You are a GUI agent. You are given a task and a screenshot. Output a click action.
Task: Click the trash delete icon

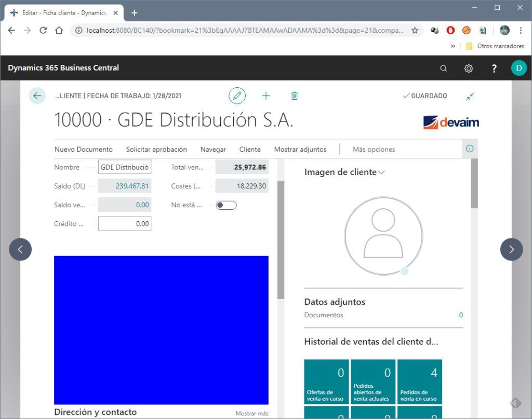click(295, 96)
